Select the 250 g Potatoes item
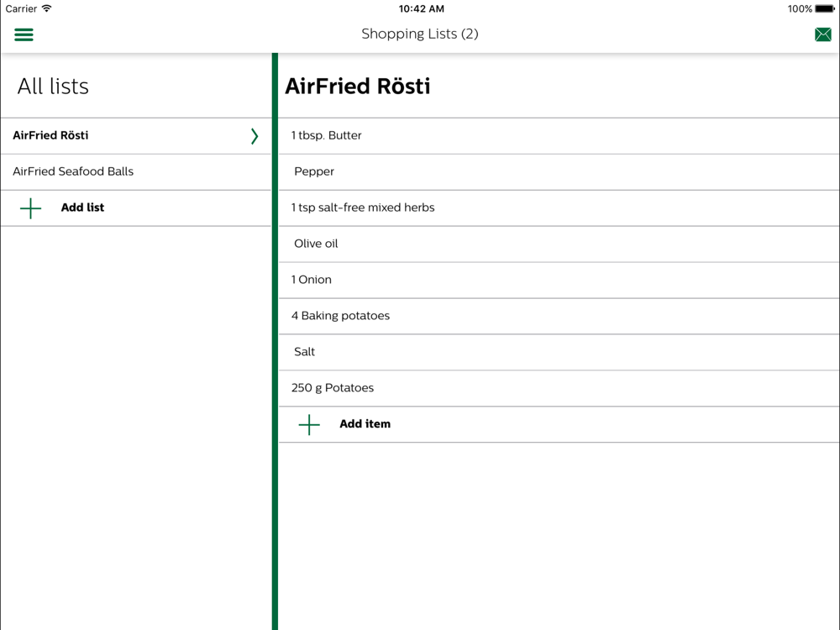840x630 pixels. (559, 388)
